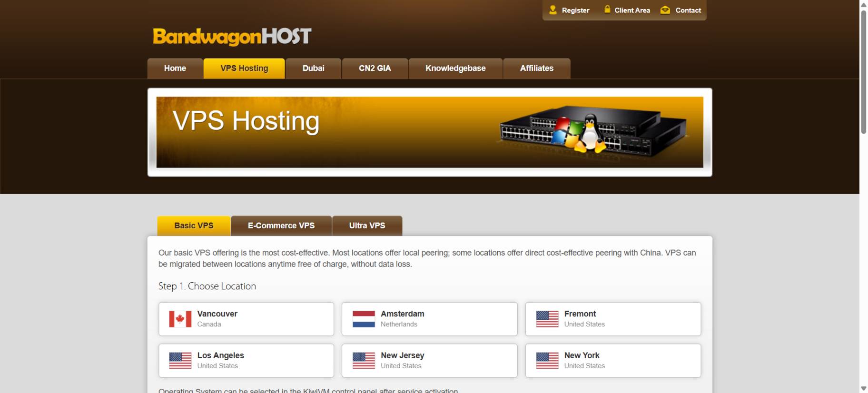Click the scrollbar up arrow
Viewport: 868px width, 393px height.
pos(863,4)
